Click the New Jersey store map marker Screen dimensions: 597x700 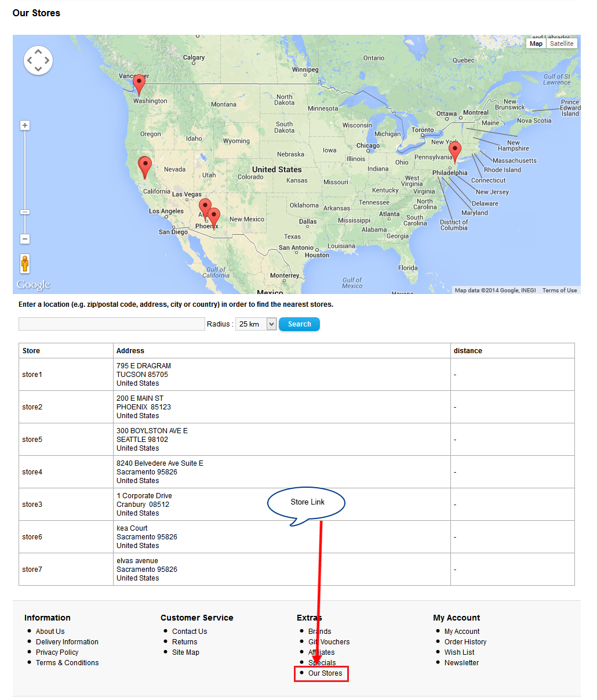(x=455, y=152)
